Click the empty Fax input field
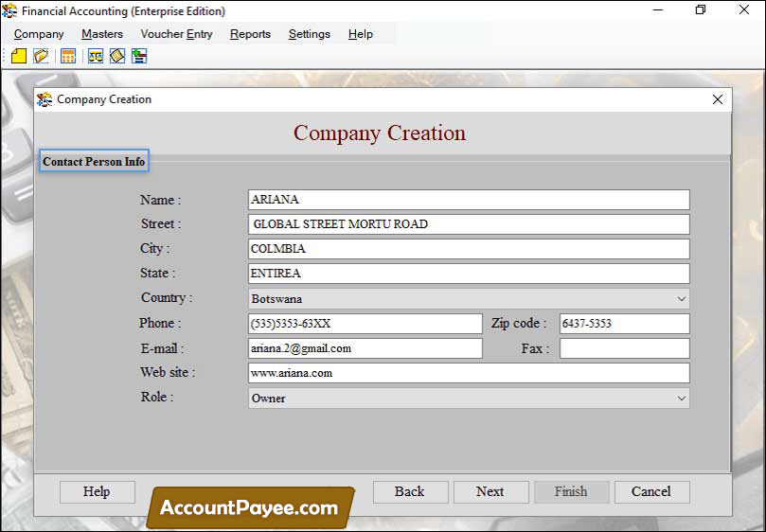Viewport: 766px width, 532px height. pyautogui.click(x=624, y=348)
